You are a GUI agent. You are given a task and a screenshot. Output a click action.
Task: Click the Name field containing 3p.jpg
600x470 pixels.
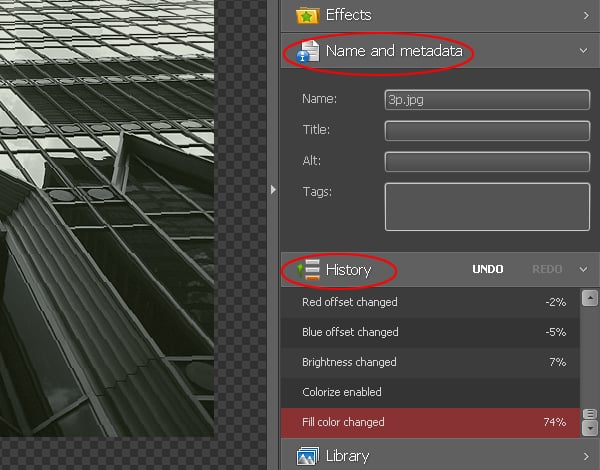click(x=487, y=100)
